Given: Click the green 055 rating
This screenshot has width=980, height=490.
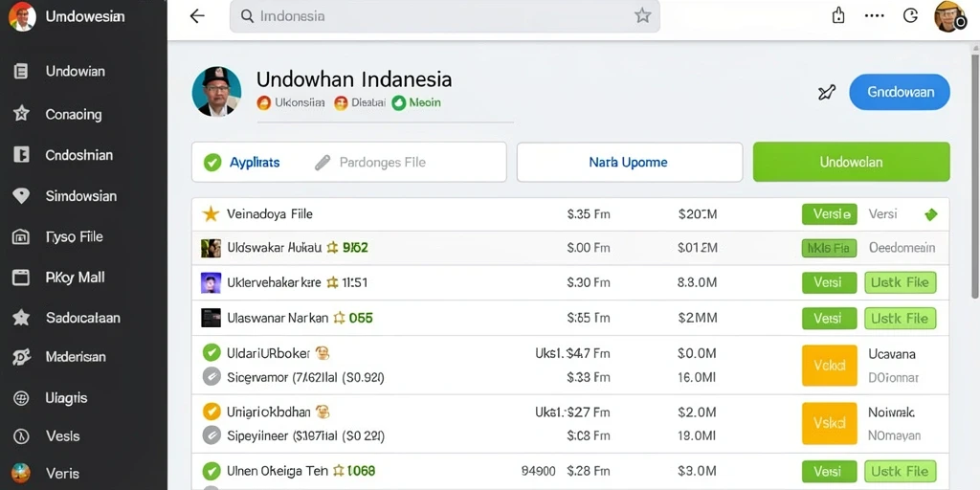Looking at the screenshot, I should tap(361, 318).
